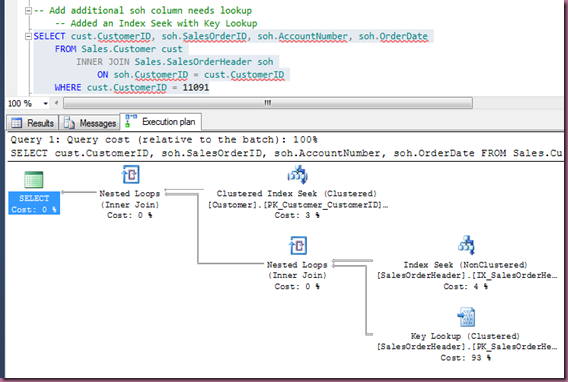The width and height of the screenshot is (568, 382).
Task: Collapse the comment block outline marker
Action: click(x=28, y=11)
